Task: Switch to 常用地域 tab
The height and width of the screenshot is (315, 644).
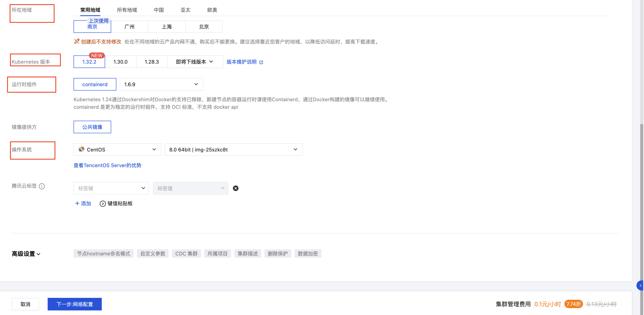Action: tap(90, 10)
